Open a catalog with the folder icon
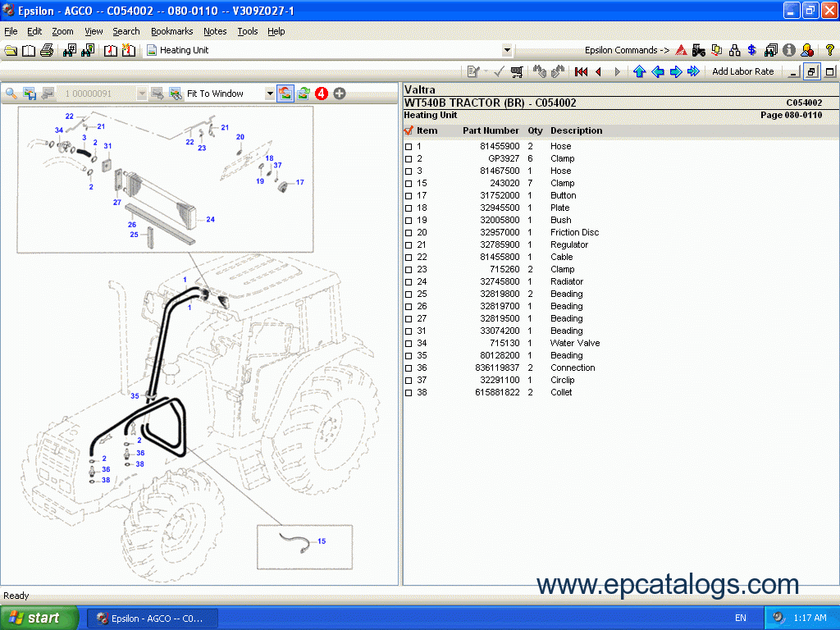840x630 pixels. tap(11, 50)
